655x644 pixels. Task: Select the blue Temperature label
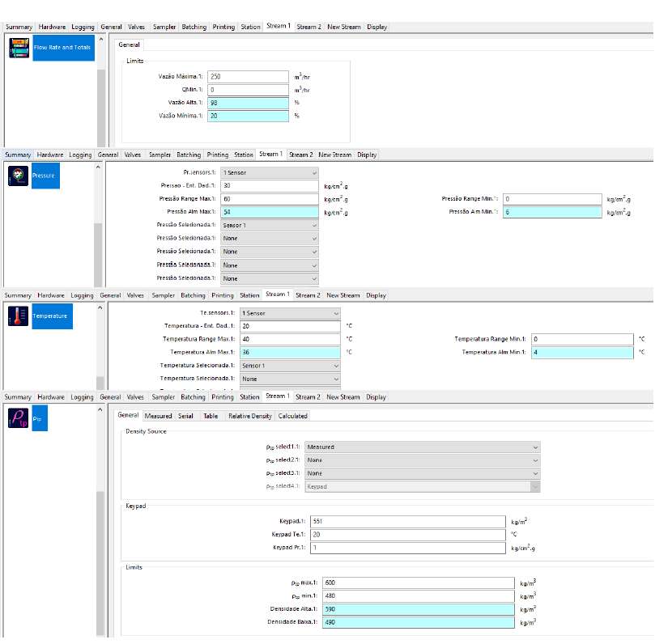[x=52, y=316]
